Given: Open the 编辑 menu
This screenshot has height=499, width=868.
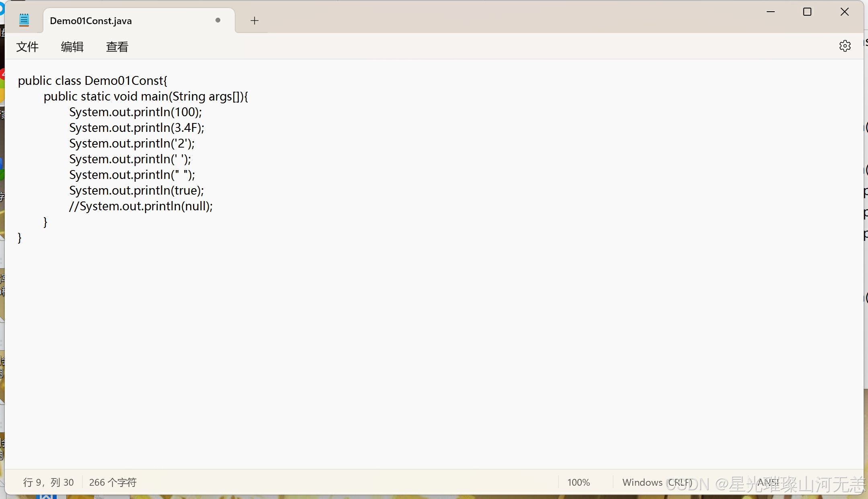Looking at the screenshot, I should click(x=72, y=47).
